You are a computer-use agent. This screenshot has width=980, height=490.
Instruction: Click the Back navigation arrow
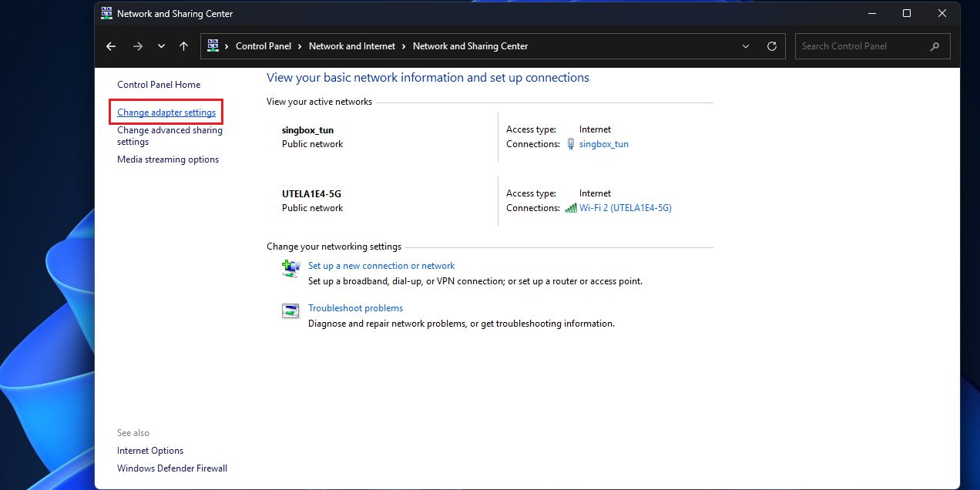point(110,46)
